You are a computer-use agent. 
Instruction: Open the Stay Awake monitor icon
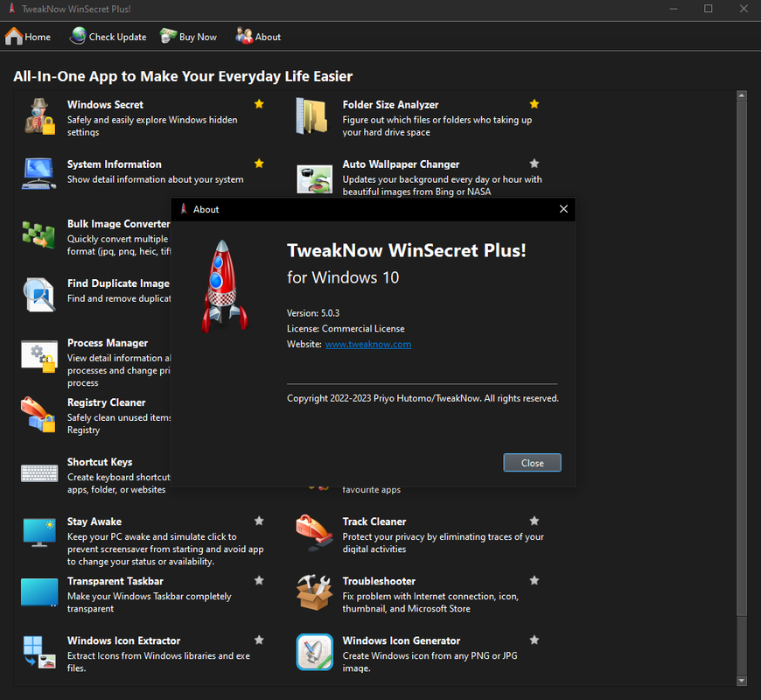(39, 532)
